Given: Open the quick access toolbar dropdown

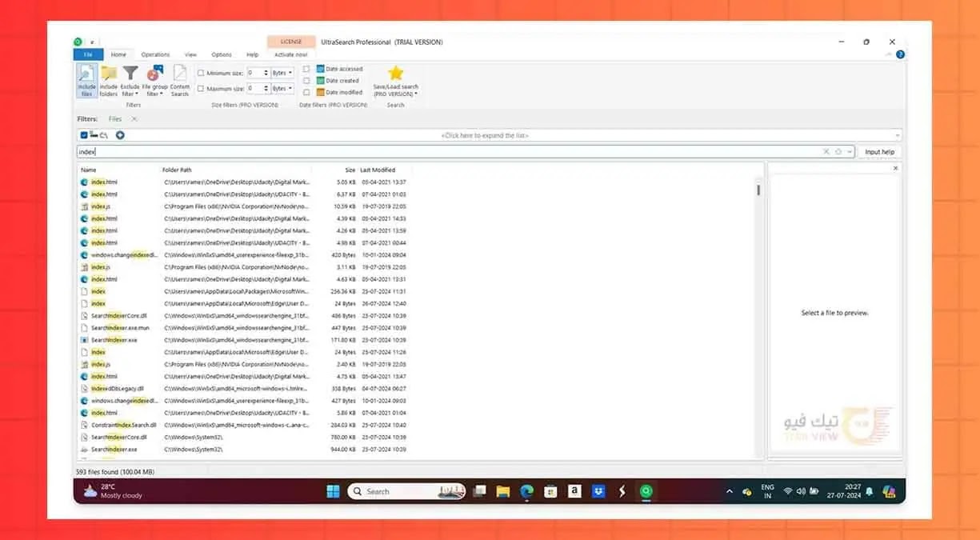Looking at the screenshot, I should 92,42.
